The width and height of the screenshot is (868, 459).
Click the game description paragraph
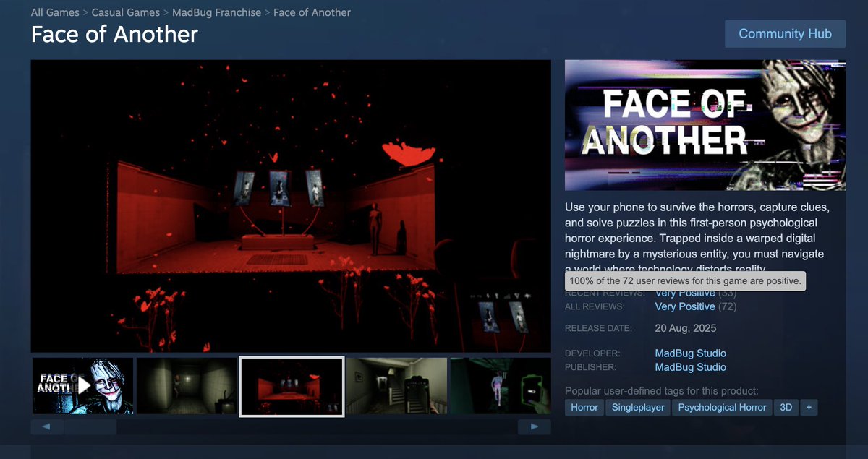[x=697, y=238]
